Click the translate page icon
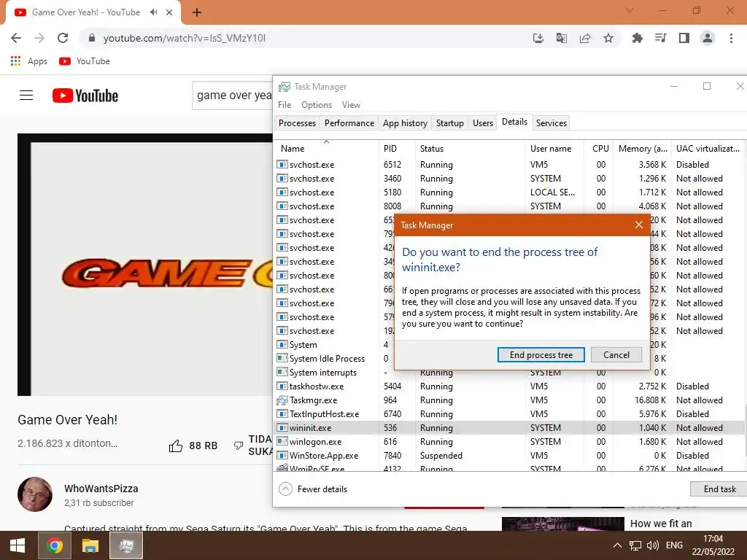The height and width of the screenshot is (560, 747). [562, 38]
